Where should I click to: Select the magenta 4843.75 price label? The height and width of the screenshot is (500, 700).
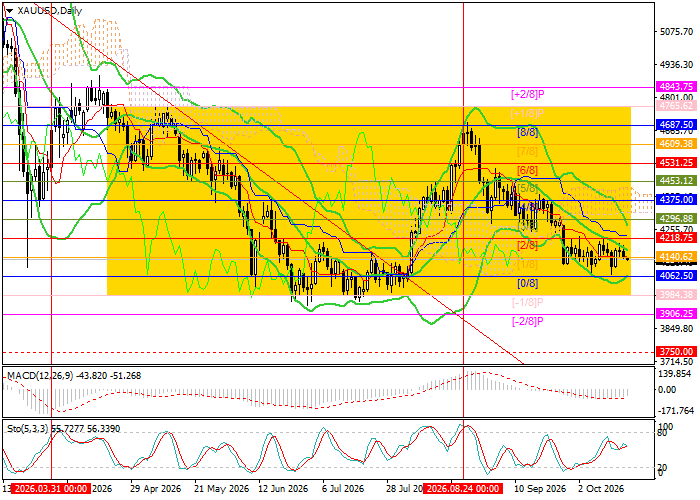(676, 87)
